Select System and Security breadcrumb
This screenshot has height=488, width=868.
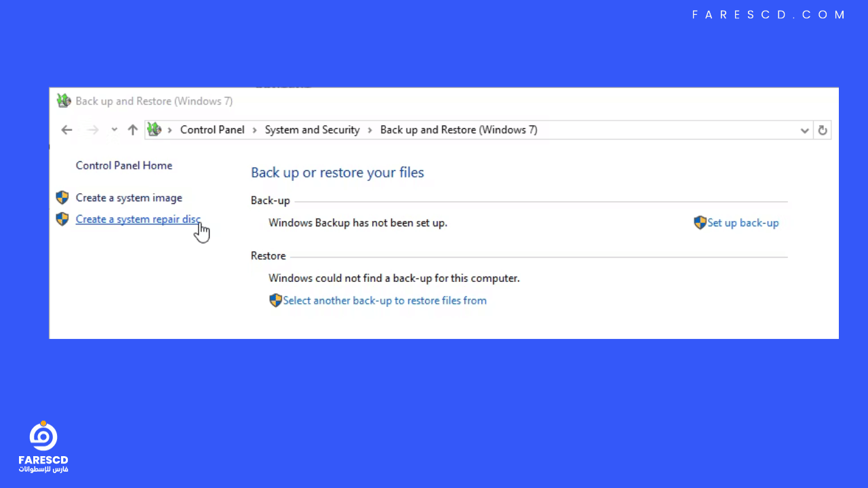pos(312,129)
